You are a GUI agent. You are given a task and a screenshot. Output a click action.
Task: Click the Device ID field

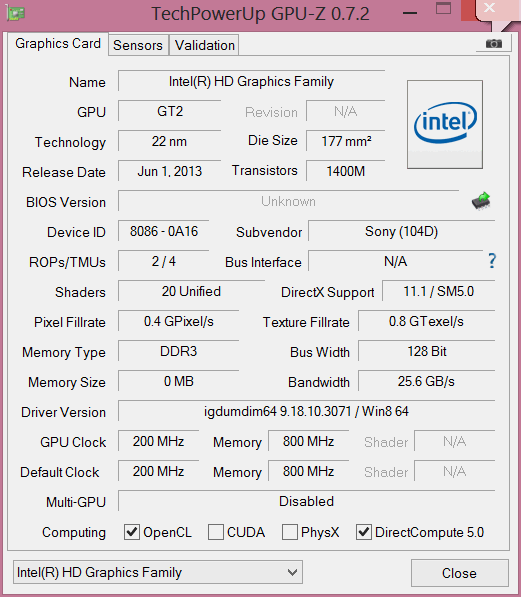[x=164, y=231]
